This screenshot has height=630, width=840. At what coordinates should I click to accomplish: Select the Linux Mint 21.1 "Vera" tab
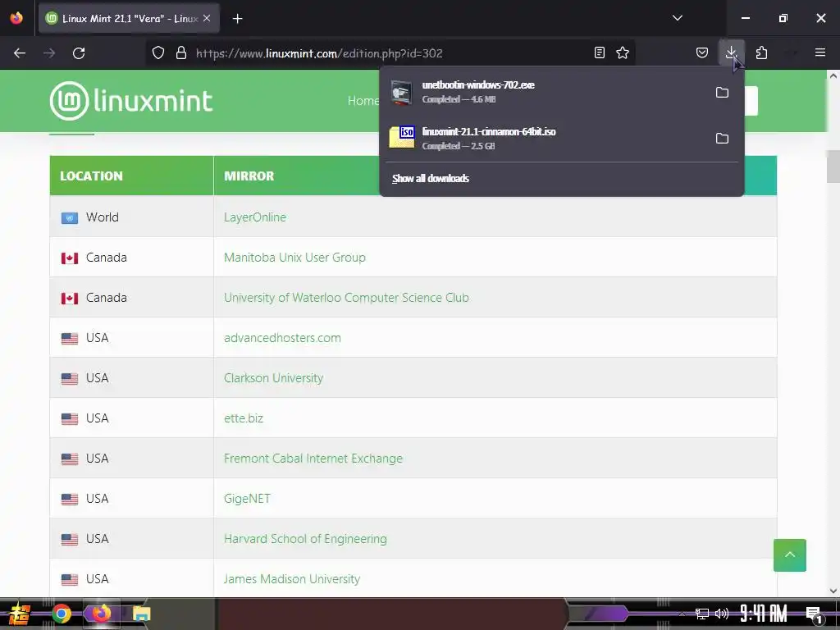click(129, 18)
